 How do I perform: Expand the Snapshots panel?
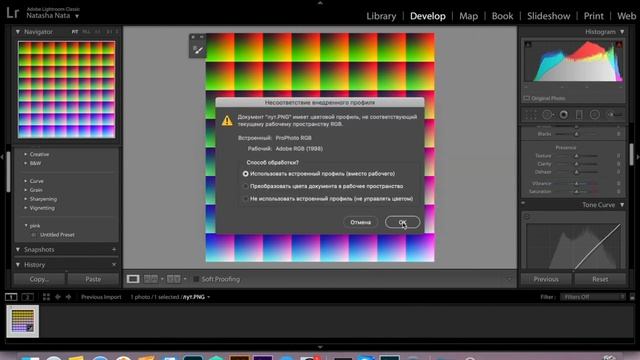click(18, 249)
